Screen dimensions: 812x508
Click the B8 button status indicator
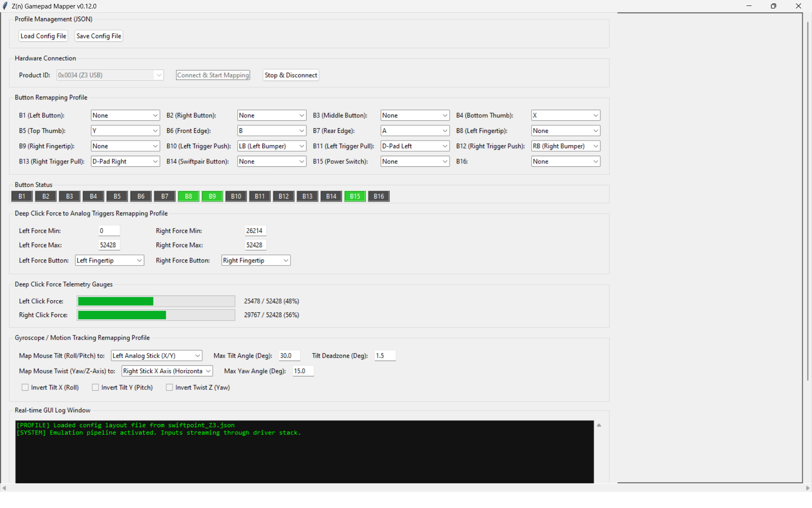(x=189, y=196)
